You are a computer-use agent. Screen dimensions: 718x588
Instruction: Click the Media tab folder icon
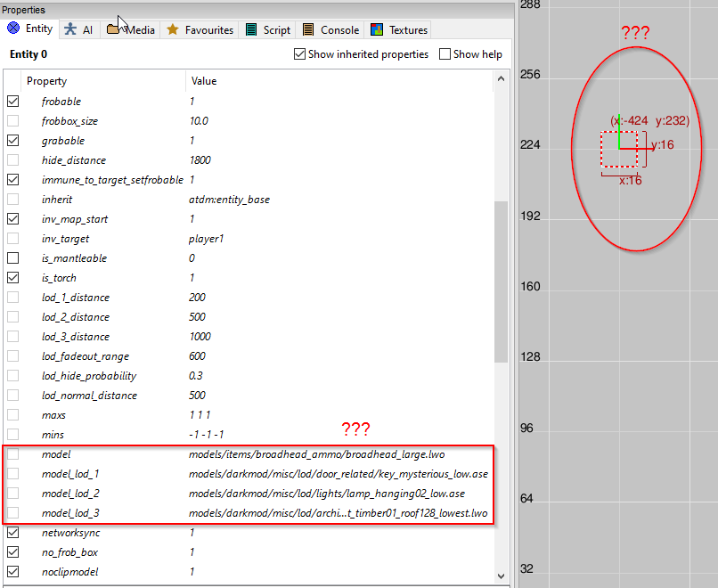coord(114,29)
